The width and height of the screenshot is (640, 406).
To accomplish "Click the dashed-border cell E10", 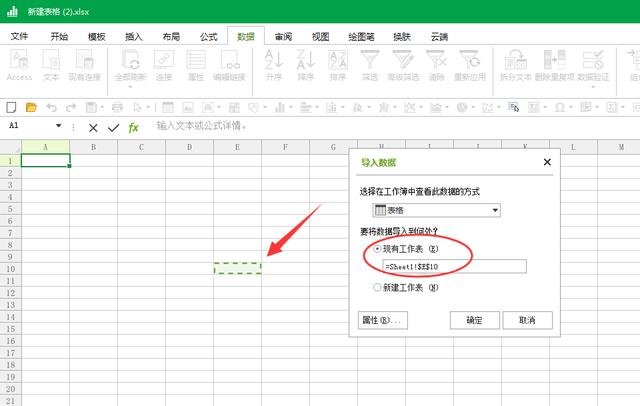I will (237, 268).
